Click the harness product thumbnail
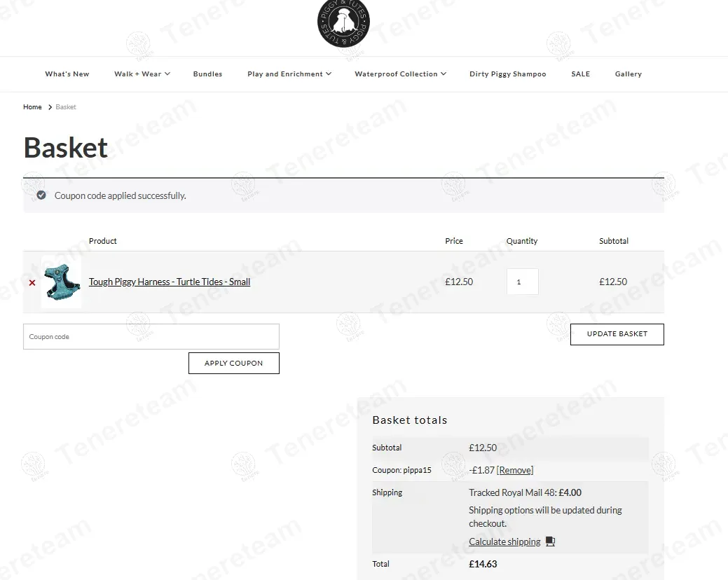Image resolution: width=728 pixels, height=580 pixels. [61, 282]
